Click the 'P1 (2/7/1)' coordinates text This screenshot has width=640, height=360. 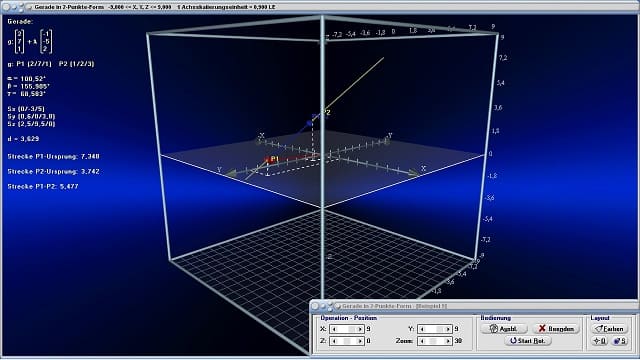pyautogui.click(x=34, y=64)
